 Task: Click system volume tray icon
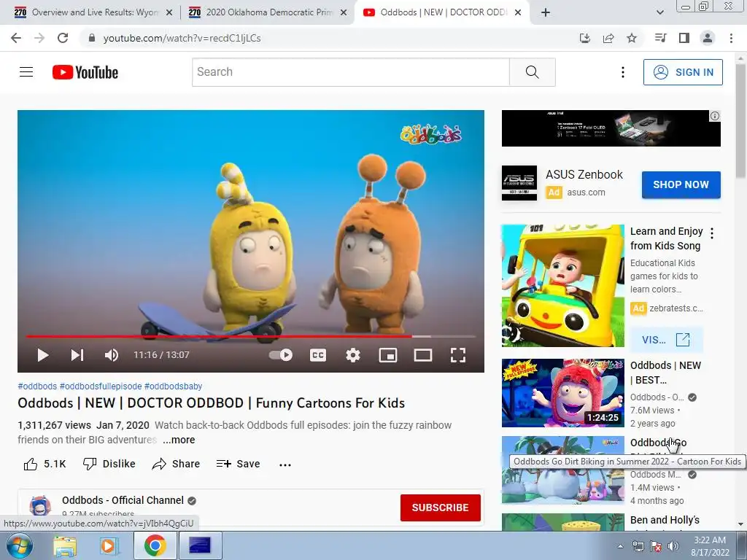(x=673, y=546)
